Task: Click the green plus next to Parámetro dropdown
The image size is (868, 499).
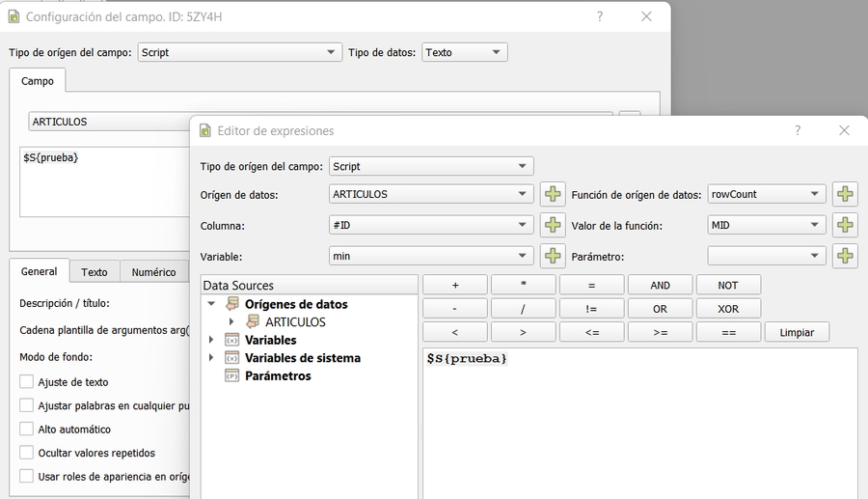Action: click(845, 256)
